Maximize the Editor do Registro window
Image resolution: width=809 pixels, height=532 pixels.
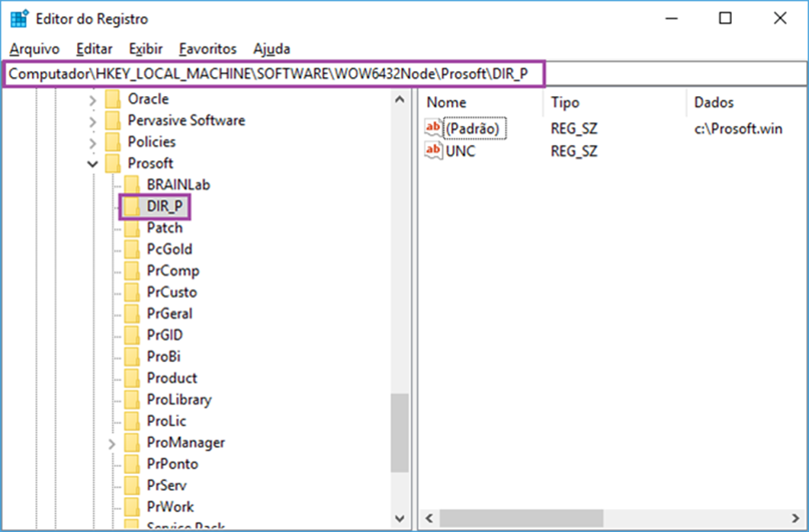[725, 18]
